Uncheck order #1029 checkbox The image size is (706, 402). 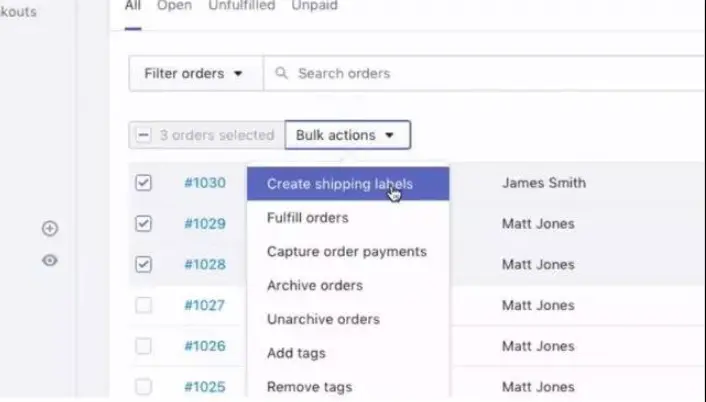tap(143, 224)
